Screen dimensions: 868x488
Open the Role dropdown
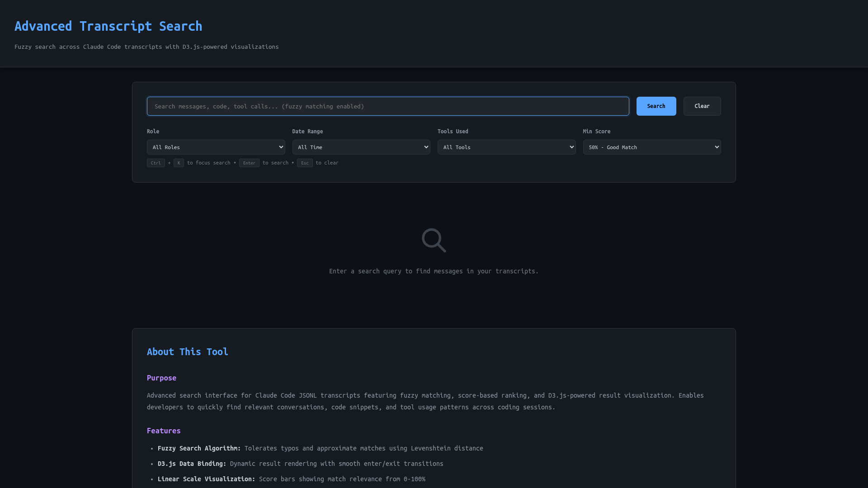coord(216,147)
